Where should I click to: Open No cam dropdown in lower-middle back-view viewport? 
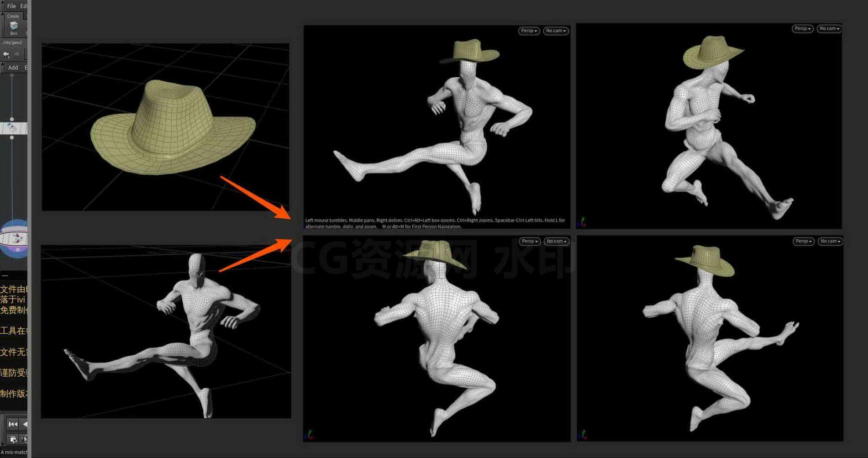(x=557, y=241)
